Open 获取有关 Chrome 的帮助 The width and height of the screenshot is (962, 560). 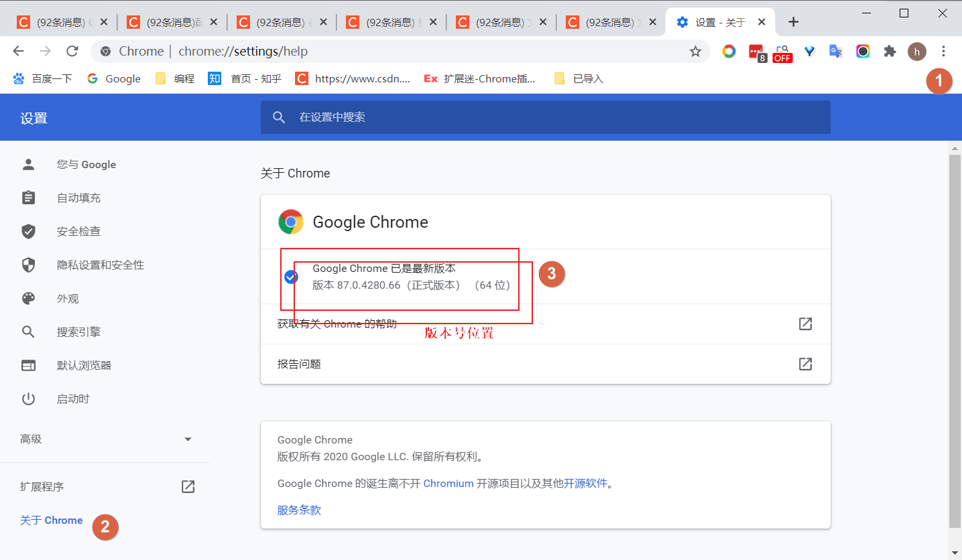[545, 324]
